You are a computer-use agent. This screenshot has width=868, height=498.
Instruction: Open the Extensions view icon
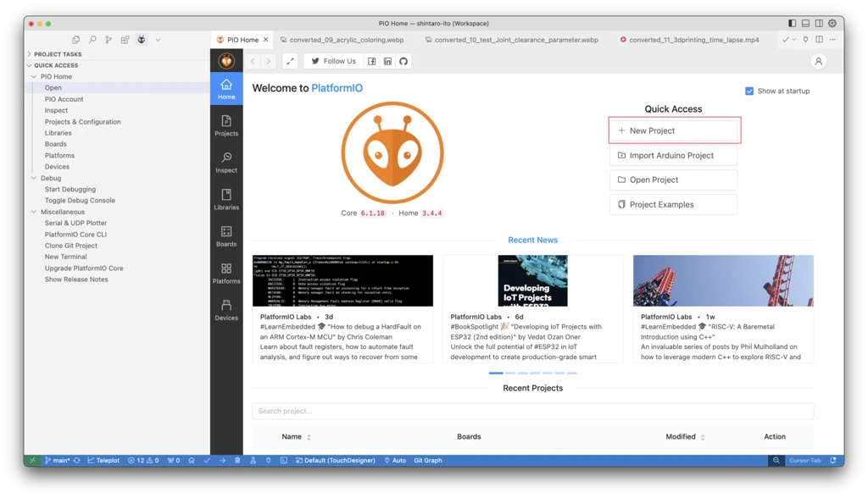(x=125, y=40)
